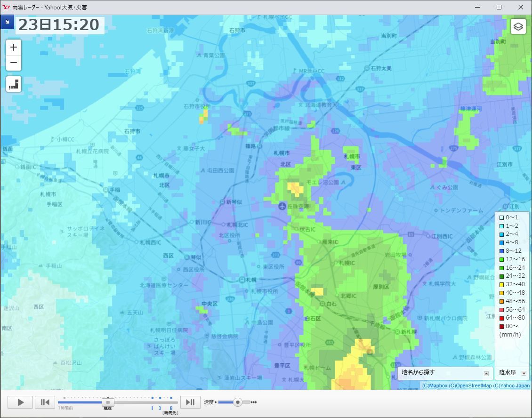
Task: Open the Mapbox copyright link
Action: (x=435, y=386)
